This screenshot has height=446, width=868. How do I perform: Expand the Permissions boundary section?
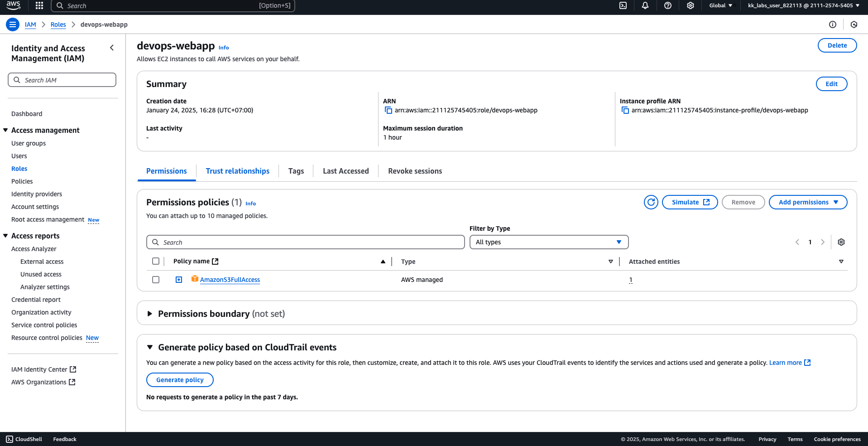pyautogui.click(x=150, y=314)
